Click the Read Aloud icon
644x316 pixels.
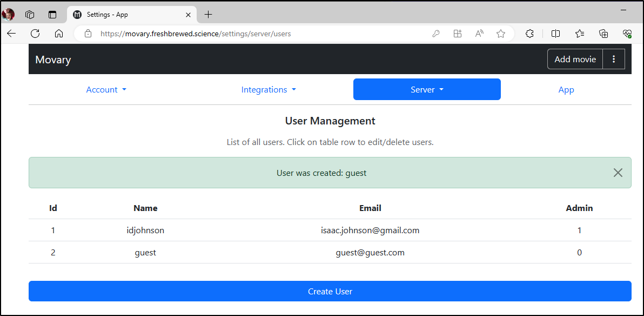[x=479, y=34]
